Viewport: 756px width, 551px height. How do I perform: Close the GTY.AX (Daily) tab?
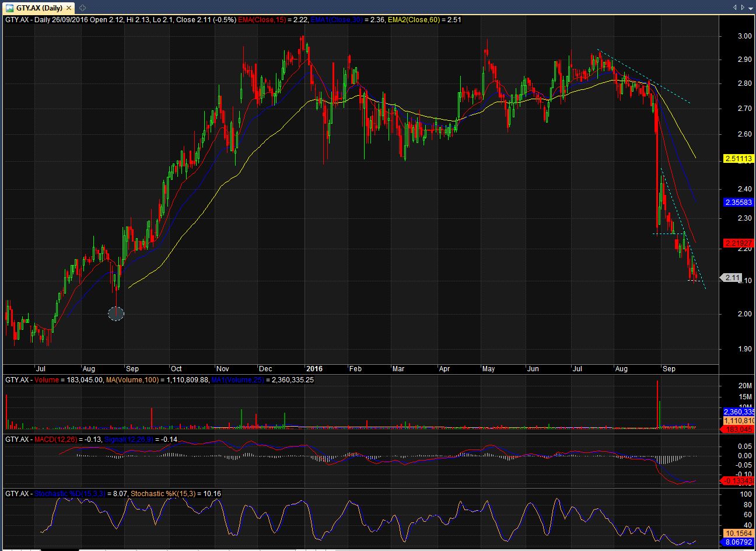point(70,8)
